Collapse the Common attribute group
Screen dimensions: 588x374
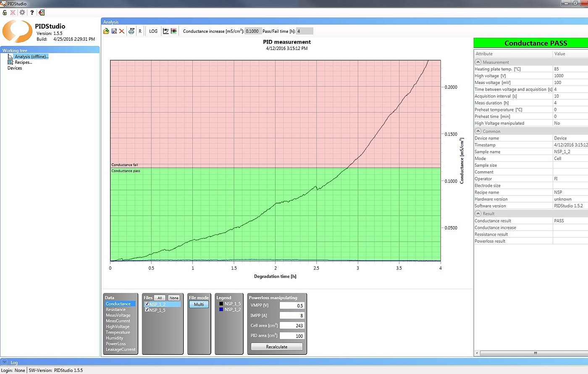(478, 131)
